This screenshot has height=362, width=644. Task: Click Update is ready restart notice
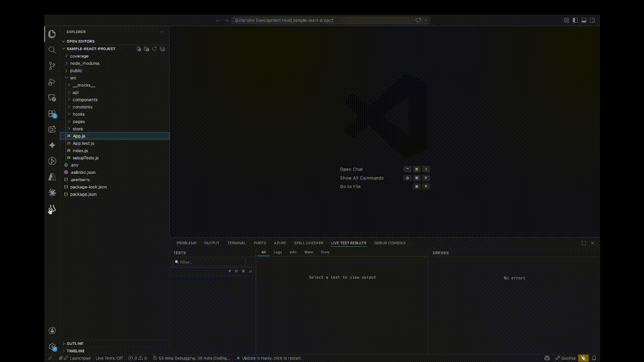(269, 358)
